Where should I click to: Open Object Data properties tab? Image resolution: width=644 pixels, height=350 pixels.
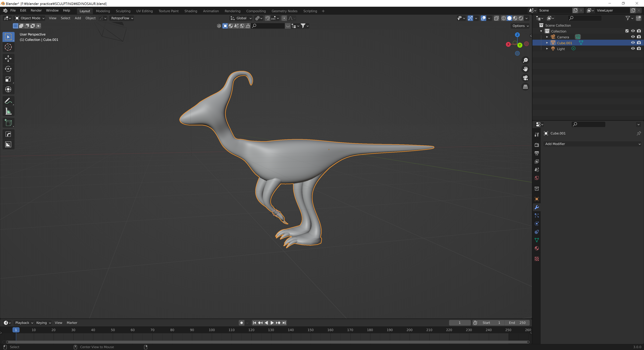[x=536, y=240]
